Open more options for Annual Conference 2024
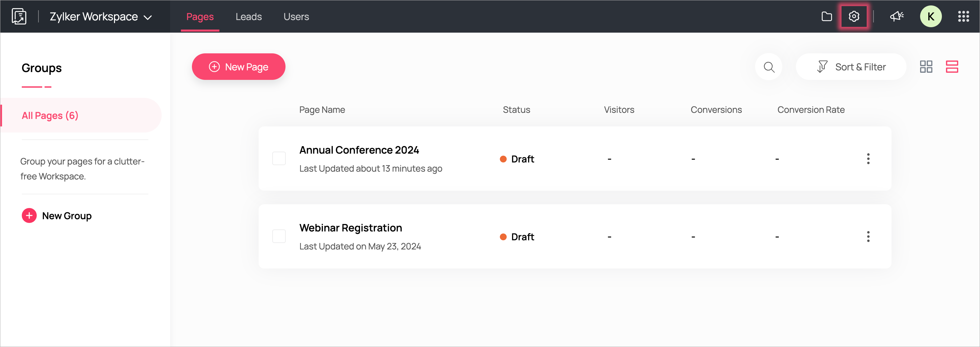This screenshot has width=980, height=347. pos(868,158)
